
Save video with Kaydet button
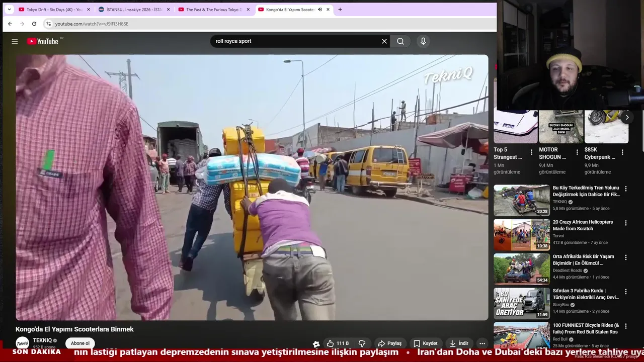click(425, 343)
